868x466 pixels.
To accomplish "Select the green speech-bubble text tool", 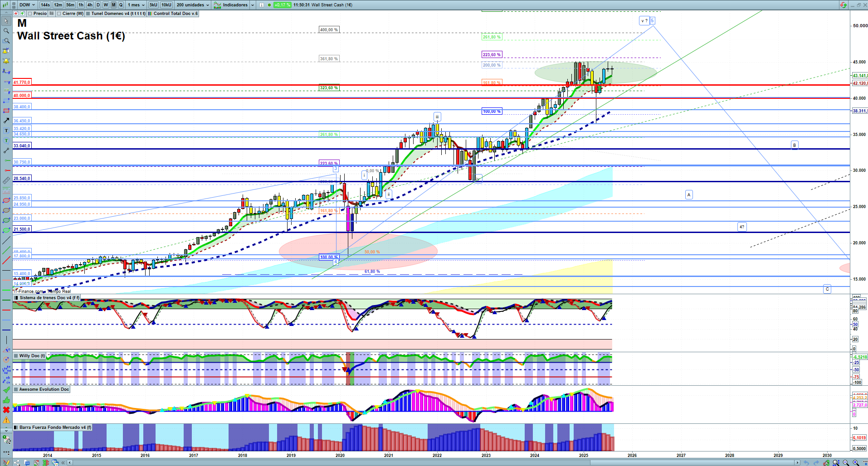I will click(6, 141).
